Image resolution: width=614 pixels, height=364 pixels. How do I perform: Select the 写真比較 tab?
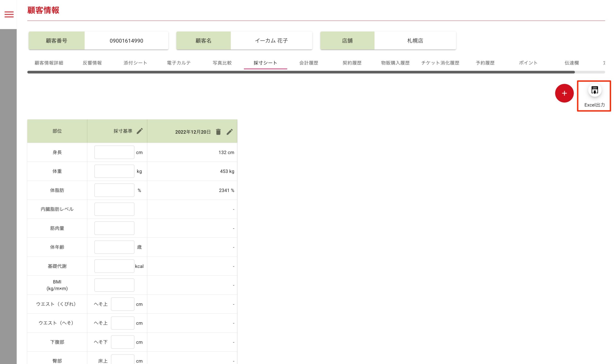(222, 63)
